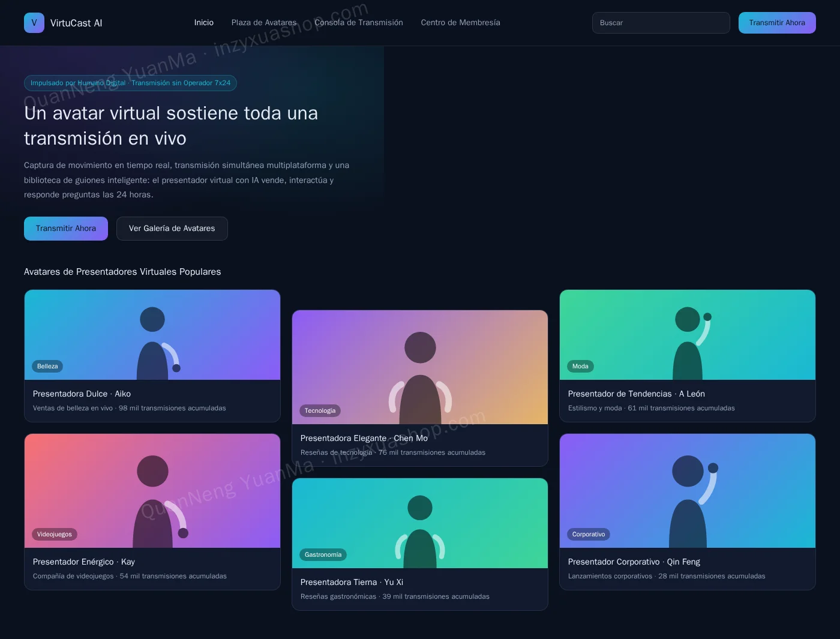Focus the Buscar search field

pos(661,23)
